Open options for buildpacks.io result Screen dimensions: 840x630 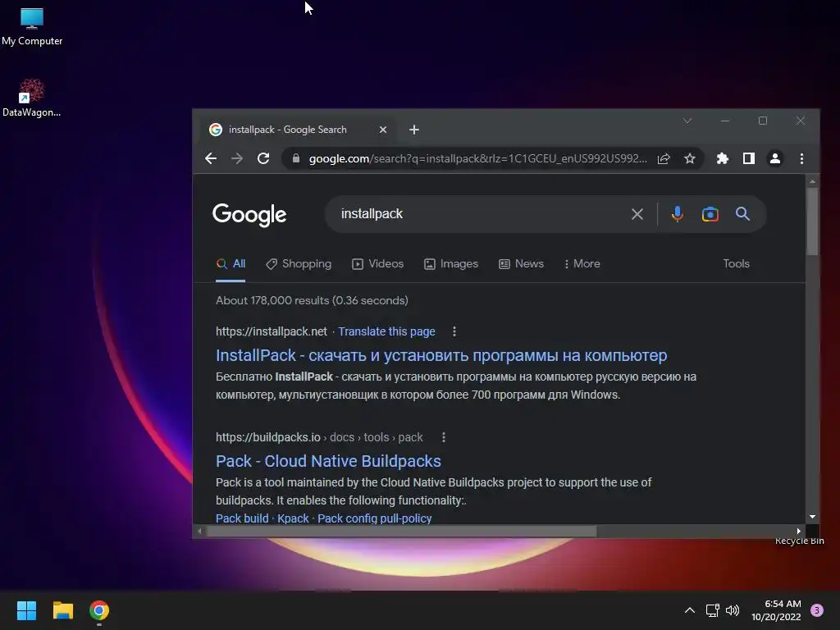tap(443, 437)
